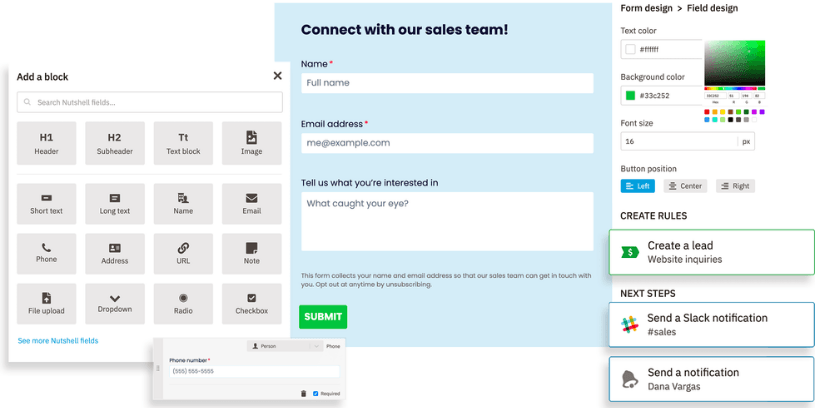
Task: Click the Search Nutshell fields box
Action: point(150,102)
